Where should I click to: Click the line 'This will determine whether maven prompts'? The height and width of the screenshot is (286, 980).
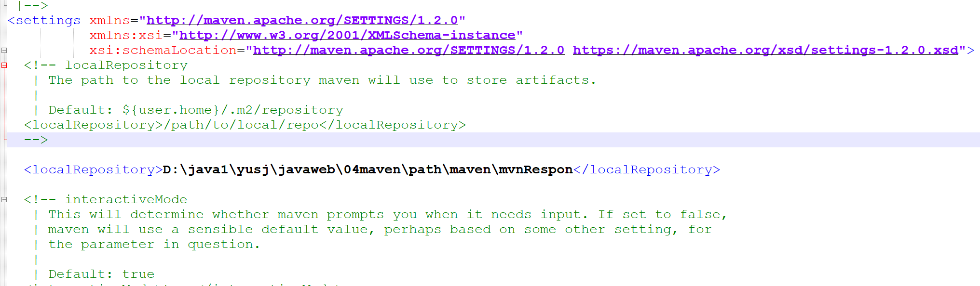388,214
